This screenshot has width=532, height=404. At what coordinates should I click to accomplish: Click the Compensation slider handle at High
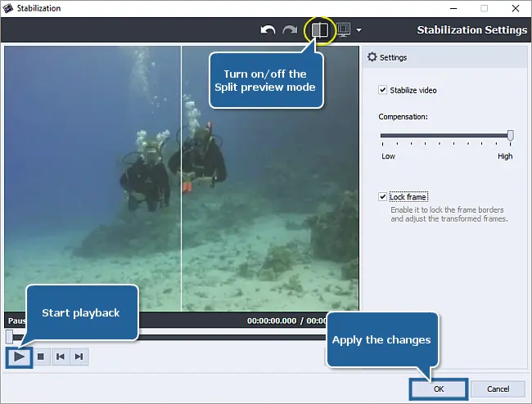pos(510,135)
